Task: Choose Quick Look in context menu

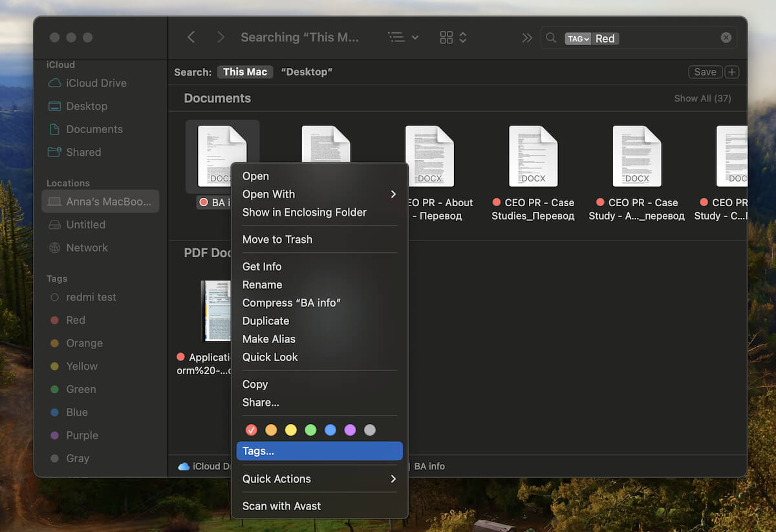Action: 319,357
